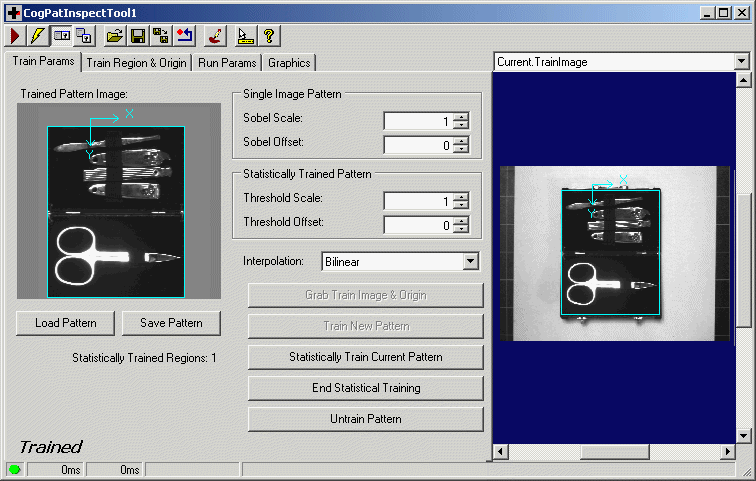Click the first 0ms status bar cell

tap(54, 469)
